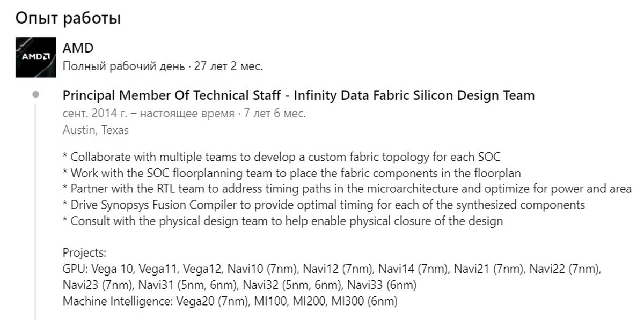The image size is (644, 320).
Task: Click the "Projects:" label
Action: click(85, 252)
